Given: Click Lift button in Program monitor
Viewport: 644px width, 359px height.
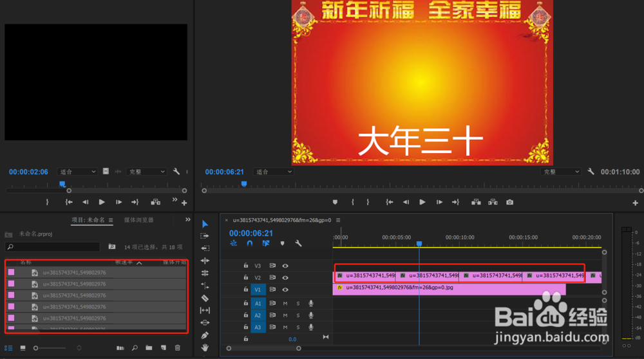Looking at the screenshot, I should click(476, 202).
